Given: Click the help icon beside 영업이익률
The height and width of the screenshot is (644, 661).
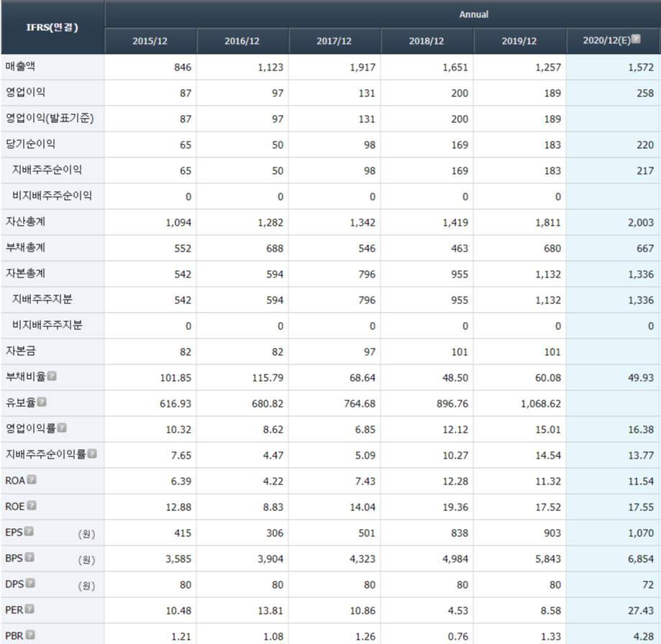Looking at the screenshot, I should pos(62,428).
